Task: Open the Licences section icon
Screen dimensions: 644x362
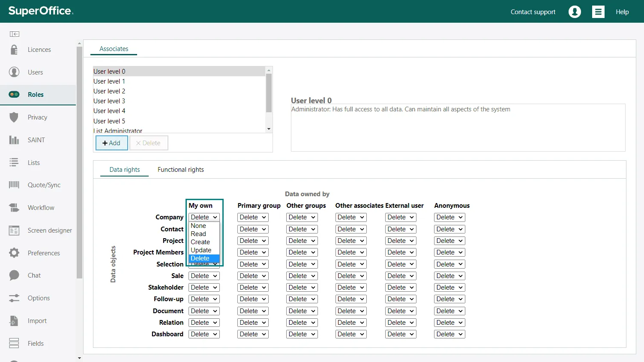Action: click(x=14, y=50)
